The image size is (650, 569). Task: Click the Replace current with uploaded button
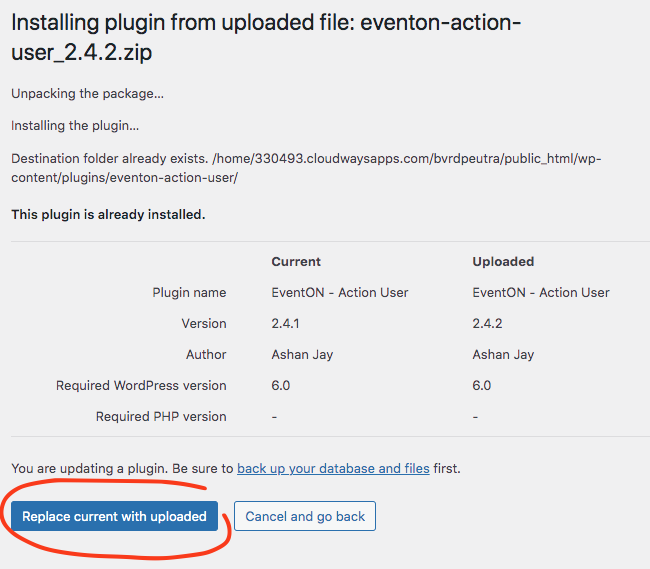(114, 516)
